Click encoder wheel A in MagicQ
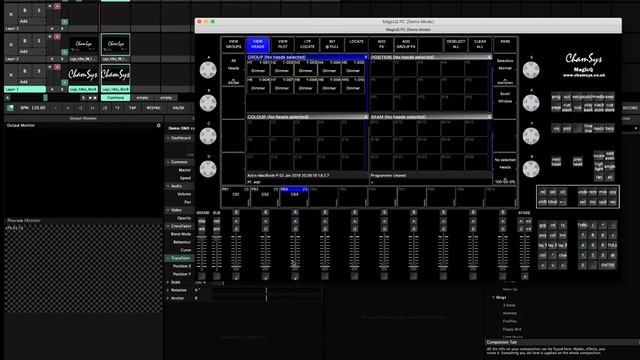Image resolution: width=640 pixels, height=360 pixels. click(208, 70)
